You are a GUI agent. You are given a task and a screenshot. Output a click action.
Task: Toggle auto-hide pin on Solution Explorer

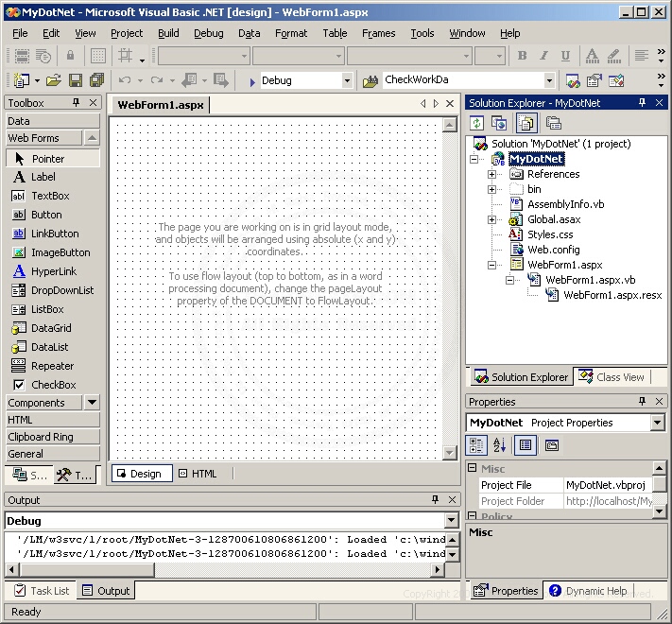coord(642,102)
